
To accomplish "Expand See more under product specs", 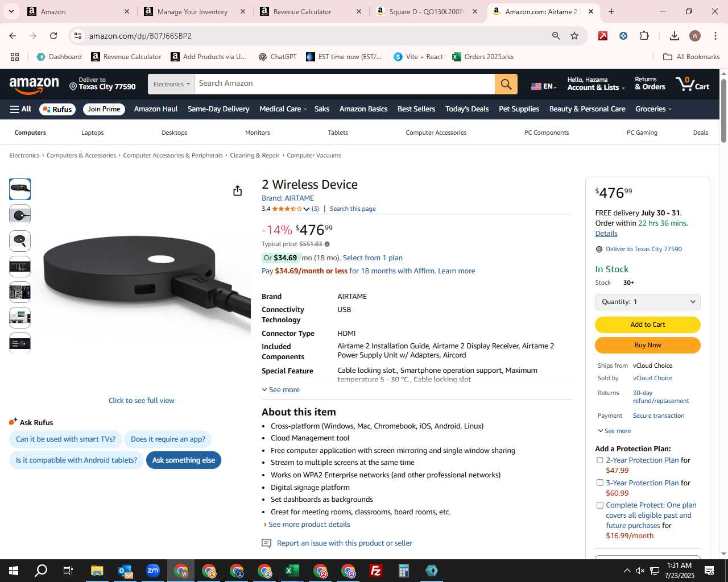I will (x=280, y=390).
